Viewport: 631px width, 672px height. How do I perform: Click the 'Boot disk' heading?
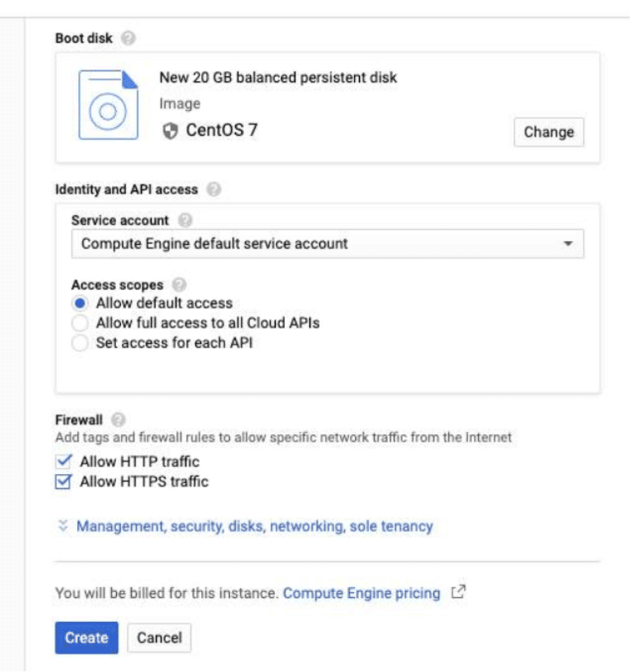click(84, 38)
